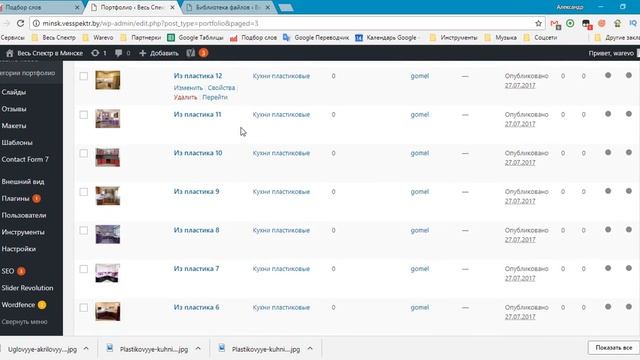Click Изменить under Из пластика 12
Viewport: 640px width, 360px height.
tap(188, 88)
